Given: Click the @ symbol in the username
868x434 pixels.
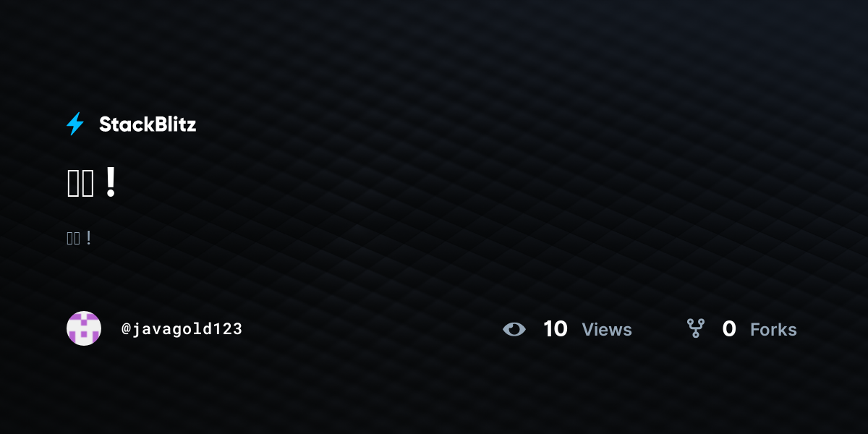Looking at the screenshot, I should (126, 329).
